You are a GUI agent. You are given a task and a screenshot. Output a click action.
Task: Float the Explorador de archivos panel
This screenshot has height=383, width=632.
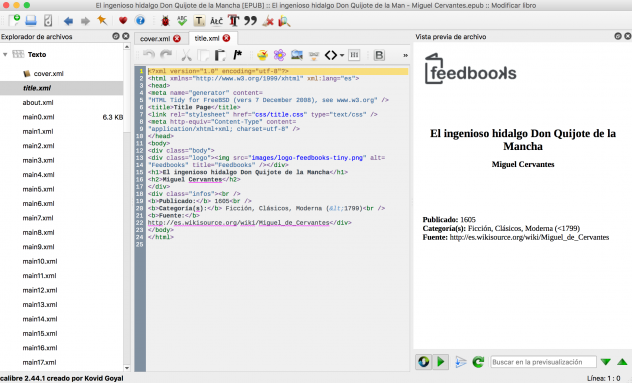coord(116,36)
